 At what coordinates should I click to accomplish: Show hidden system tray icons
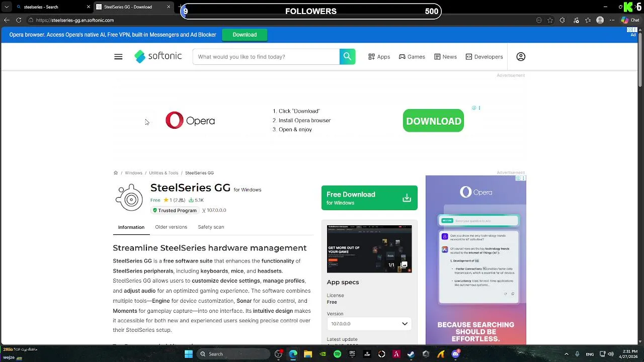(566, 354)
